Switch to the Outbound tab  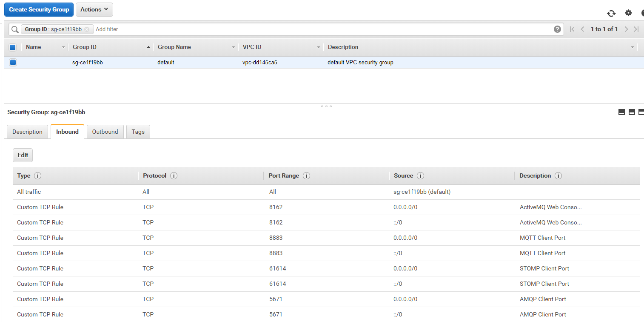point(105,132)
